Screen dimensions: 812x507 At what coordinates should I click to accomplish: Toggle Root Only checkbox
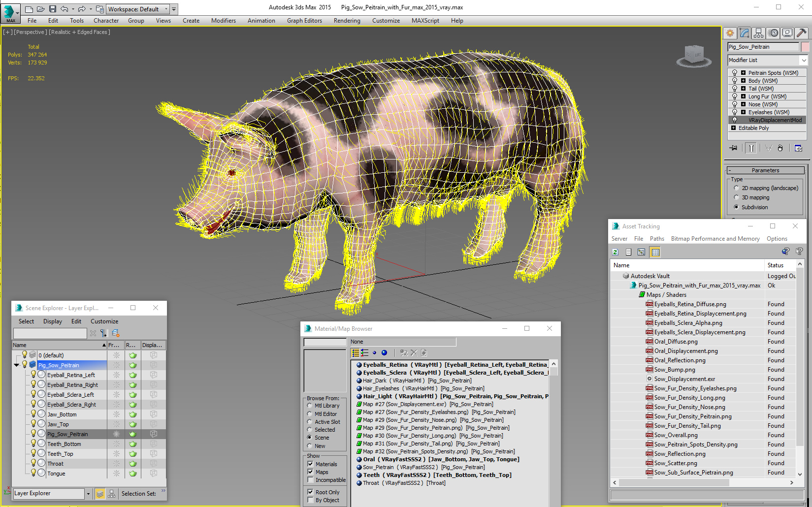(x=310, y=492)
